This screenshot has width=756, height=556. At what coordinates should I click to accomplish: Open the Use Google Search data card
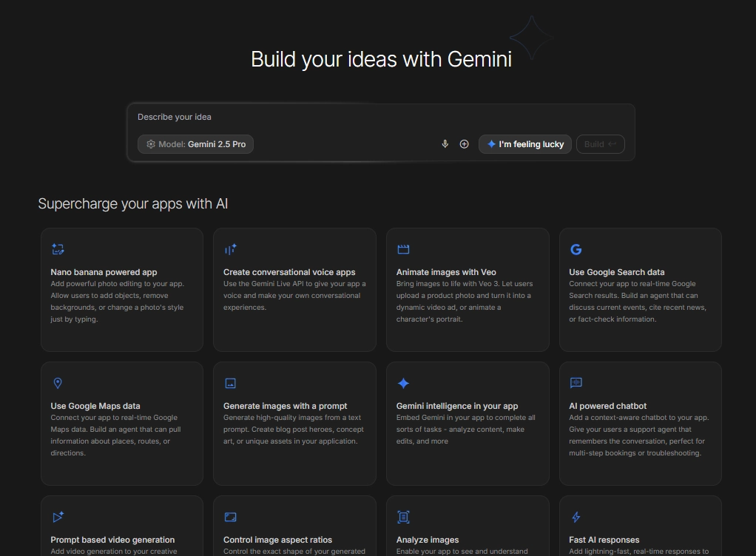tap(640, 290)
